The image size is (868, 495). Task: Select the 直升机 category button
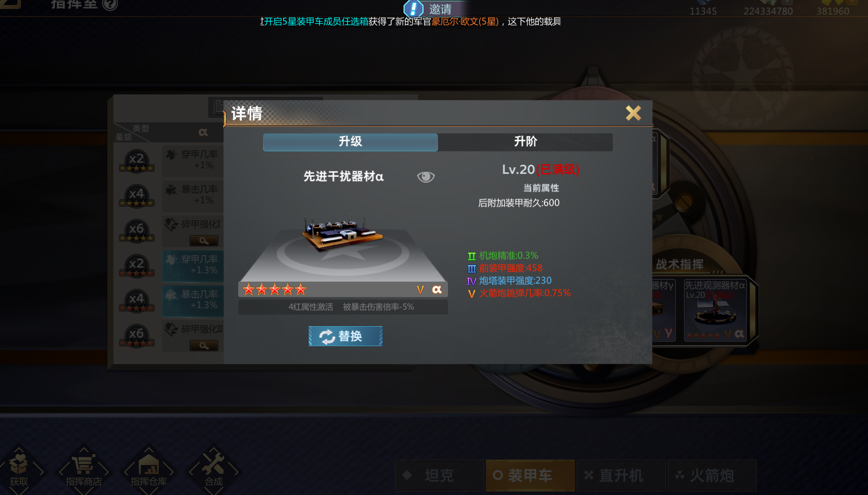point(621,476)
